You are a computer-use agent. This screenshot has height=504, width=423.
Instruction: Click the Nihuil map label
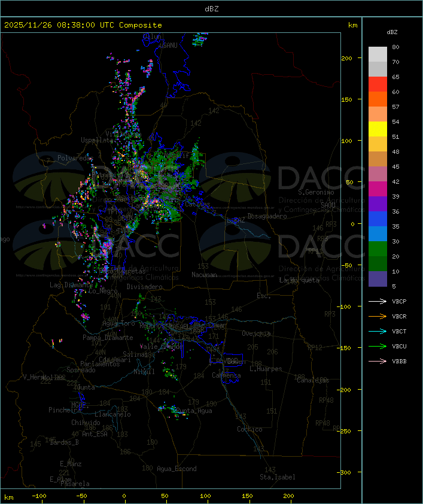click(x=144, y=372)
